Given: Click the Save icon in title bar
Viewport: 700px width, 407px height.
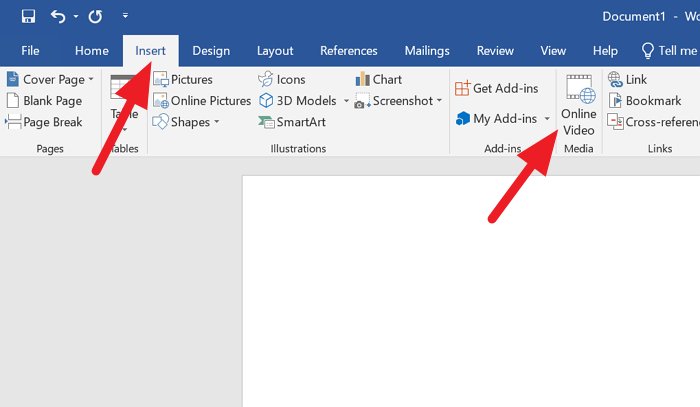Looking at the screenshot, I should click(27, 16).
